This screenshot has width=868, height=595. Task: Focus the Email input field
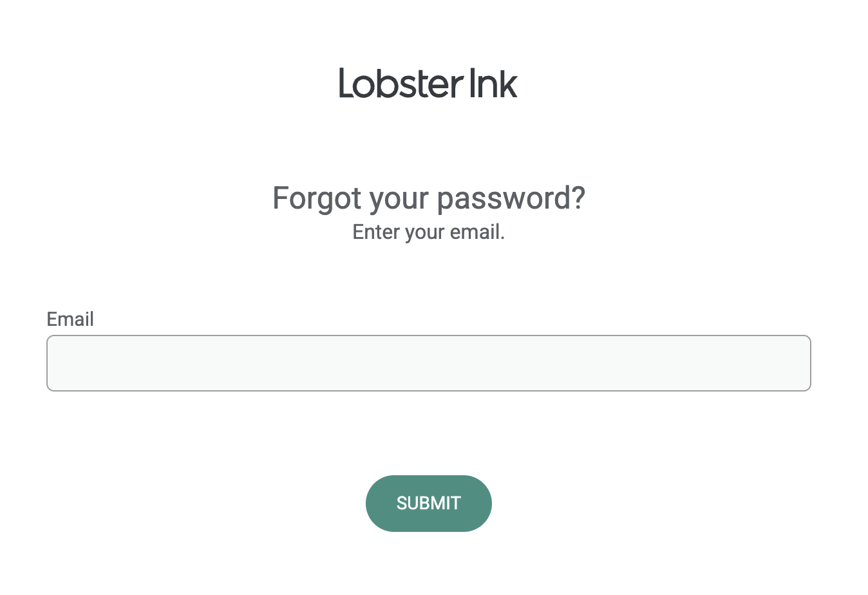pos(428,363)
